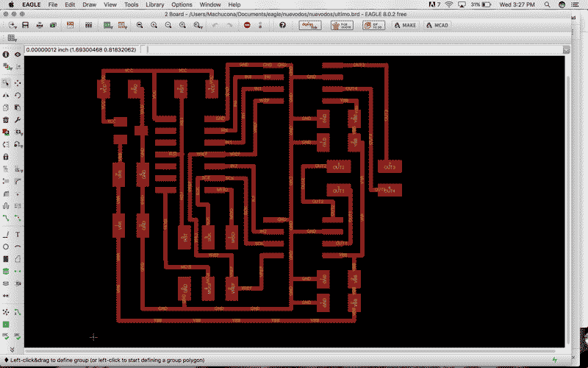Screen dimensions: 588x368
Task: Open the Draw menu
Action: [x=89, y=4]
